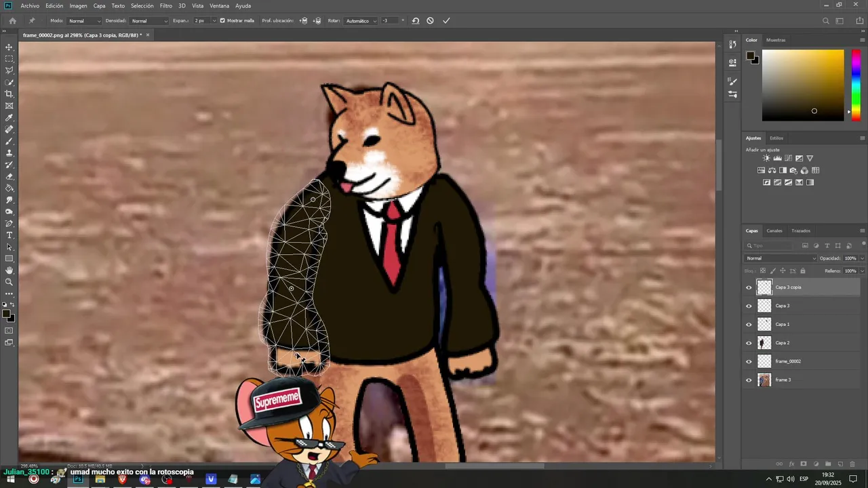
Task: Add a Channel Mixer adjustment
Action: point(804,170)
